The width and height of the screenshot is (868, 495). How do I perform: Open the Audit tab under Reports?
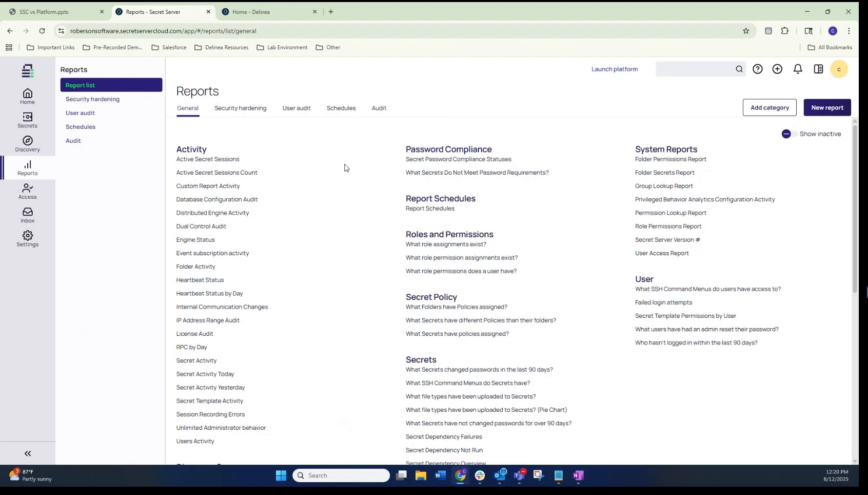tap(379, 108)
